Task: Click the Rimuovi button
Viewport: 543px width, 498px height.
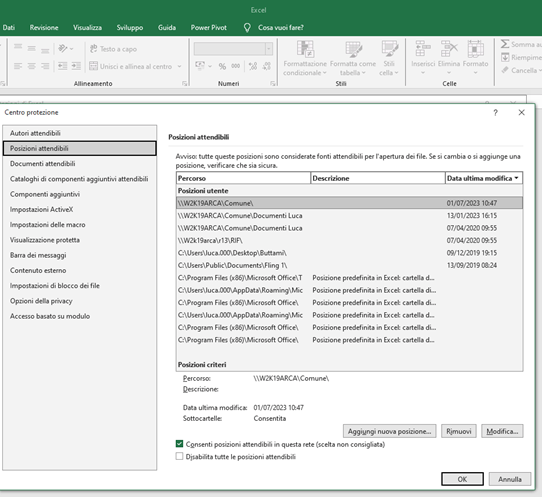Action: click(x=459, y=431)
